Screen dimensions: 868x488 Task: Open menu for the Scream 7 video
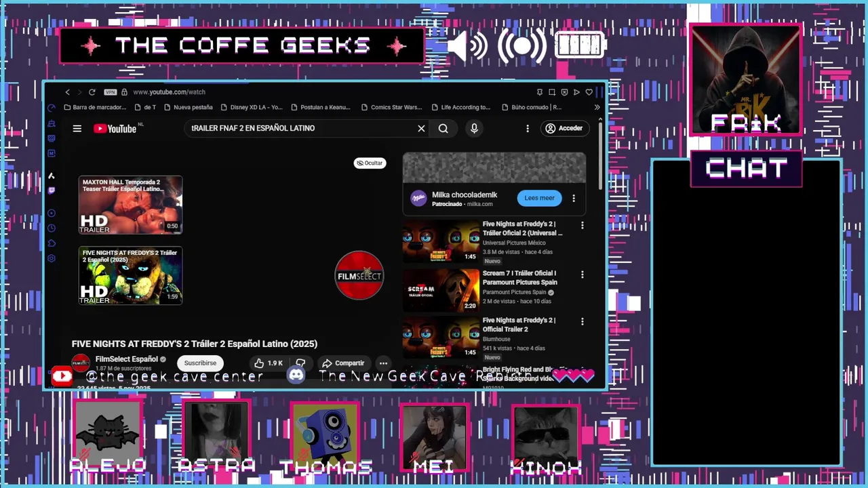582,274
